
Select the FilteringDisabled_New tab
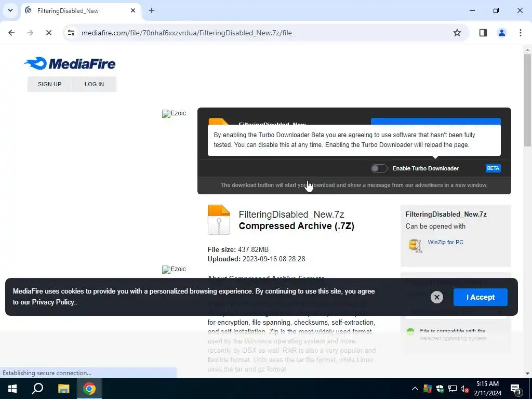(81, 11)
